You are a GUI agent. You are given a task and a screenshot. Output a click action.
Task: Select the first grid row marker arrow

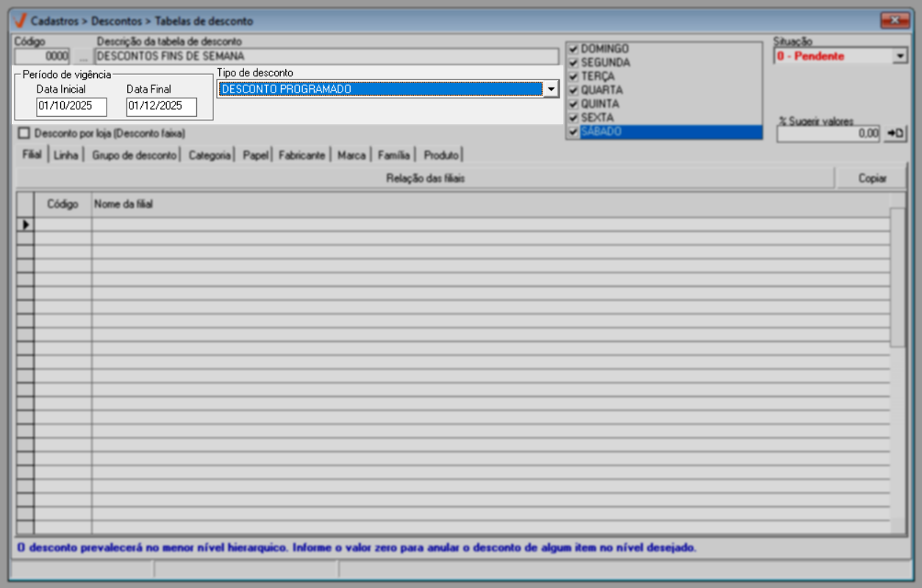[x=25, y=224]
